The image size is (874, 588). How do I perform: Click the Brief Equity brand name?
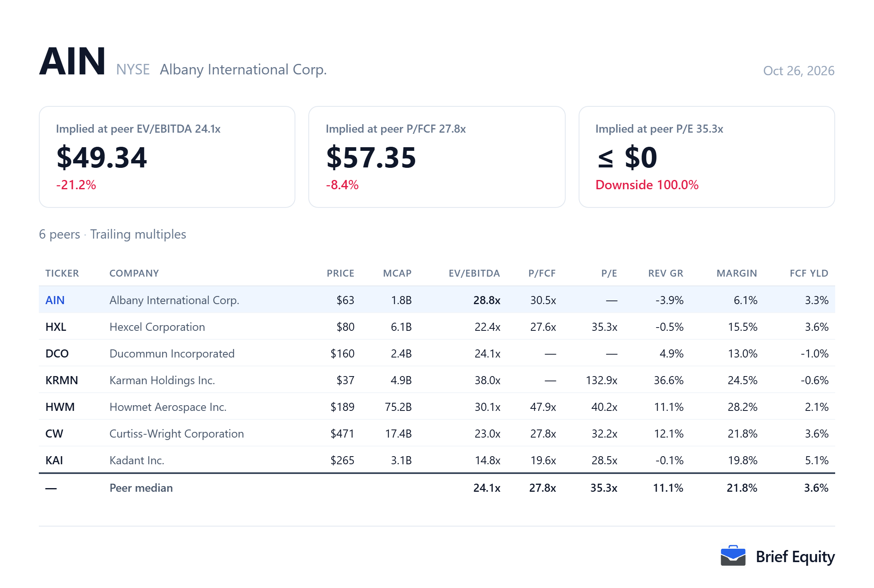coord(795,557)
